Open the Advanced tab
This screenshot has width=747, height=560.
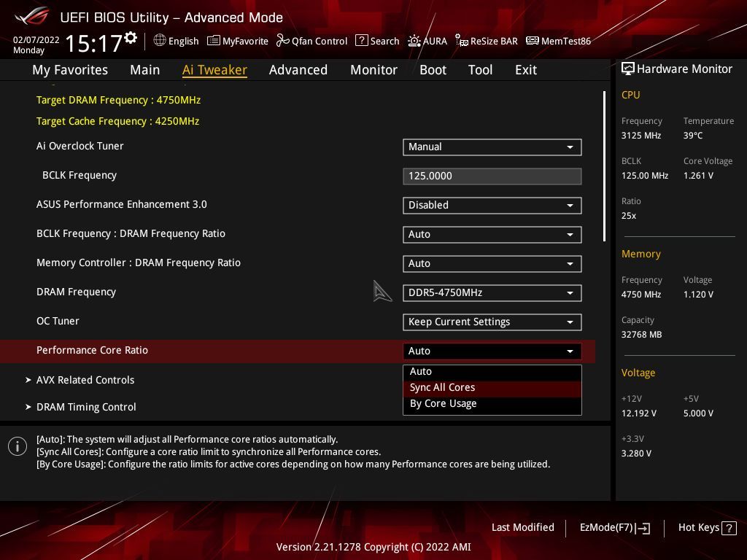click(298, 70)
